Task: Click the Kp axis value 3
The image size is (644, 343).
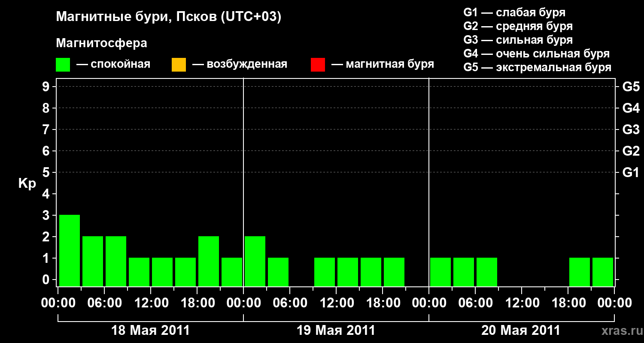Action: coord(47,215)
